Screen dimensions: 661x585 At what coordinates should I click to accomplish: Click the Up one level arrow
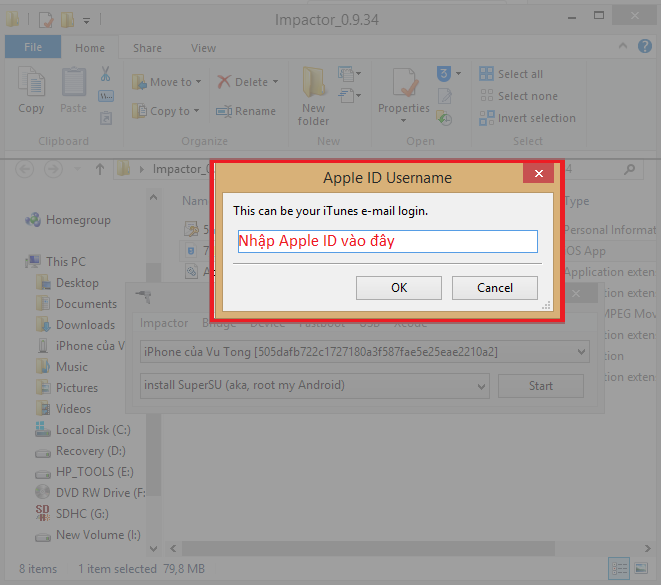(x=100, y=169)
